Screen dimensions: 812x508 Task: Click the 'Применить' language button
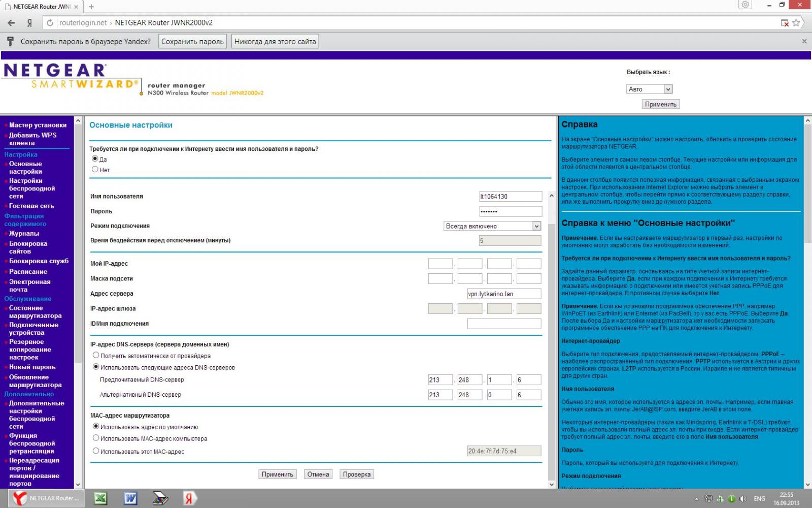(661, 104)
